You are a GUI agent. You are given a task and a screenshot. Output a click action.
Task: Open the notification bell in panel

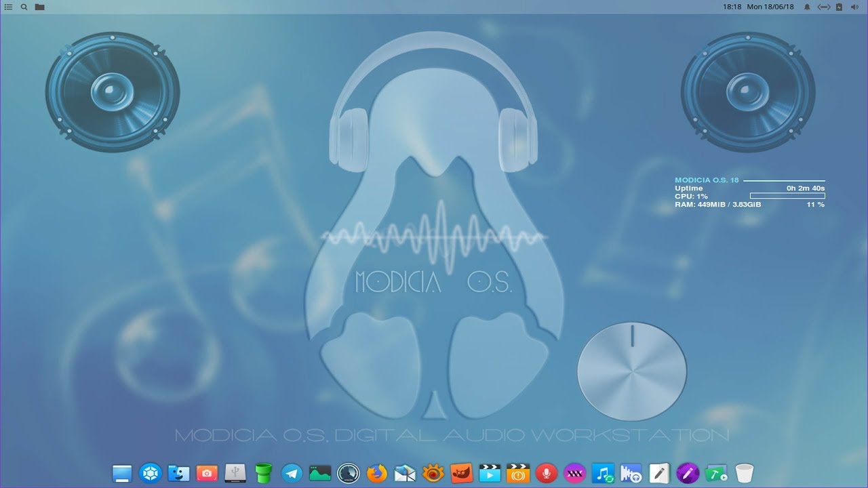tap(807, 7)
